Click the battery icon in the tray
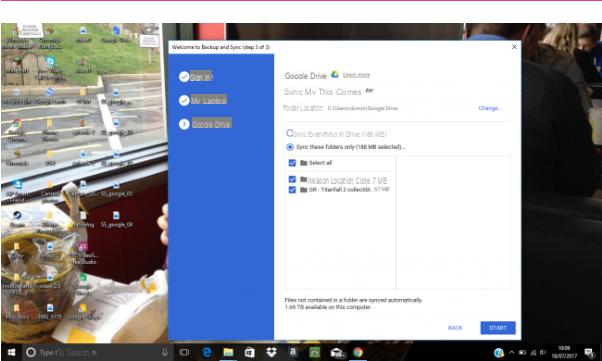This screenshot has height=361, width=602. 522,352
